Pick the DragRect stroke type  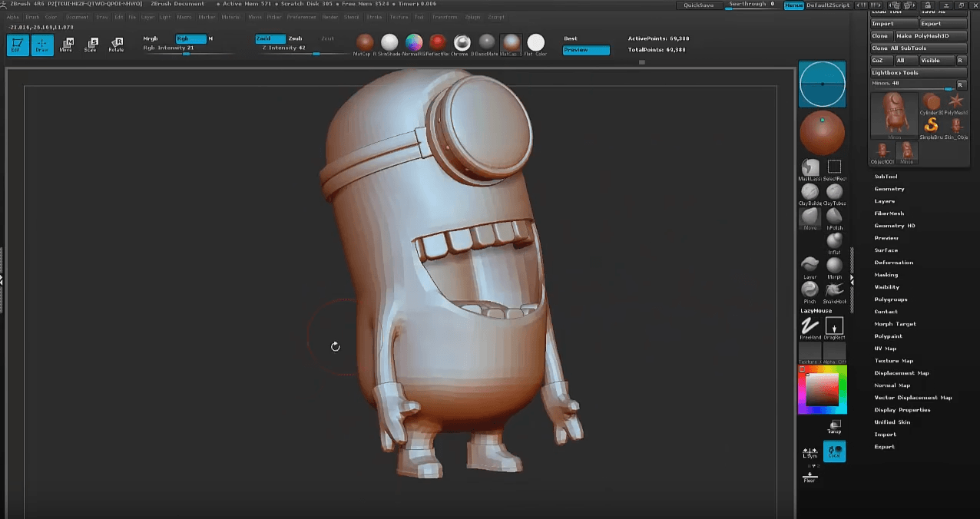coord(833,326)
